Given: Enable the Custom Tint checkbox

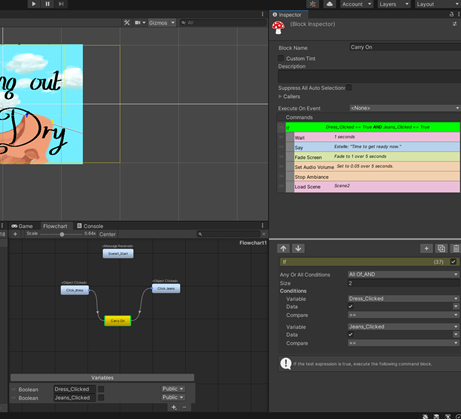Looking at the screenshot, I should pos(281,58).
